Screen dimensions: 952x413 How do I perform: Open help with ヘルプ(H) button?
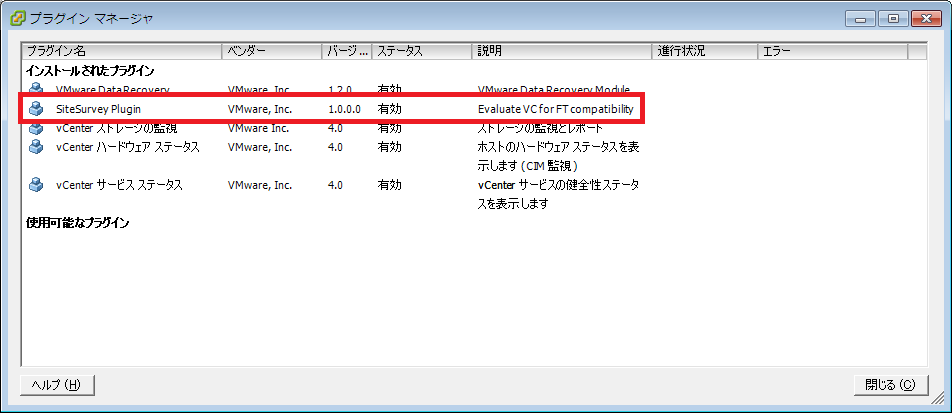click(x=57, y=384)
